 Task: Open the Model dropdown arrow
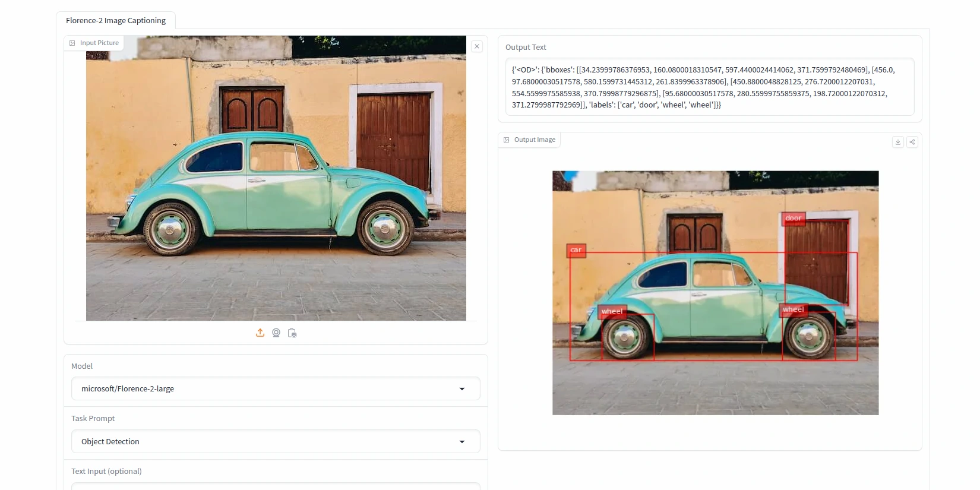tap(462, 389)
